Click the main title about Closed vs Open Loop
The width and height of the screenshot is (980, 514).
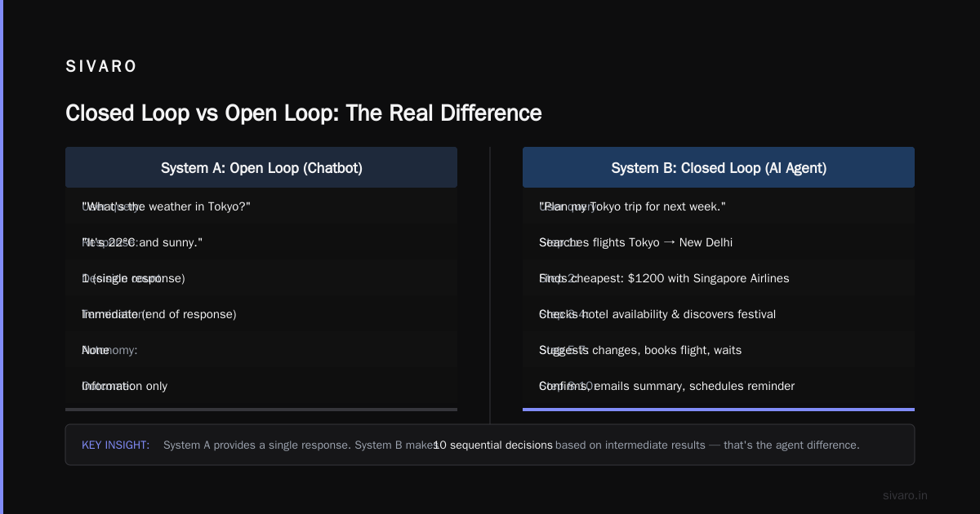[x=304, y=113]
